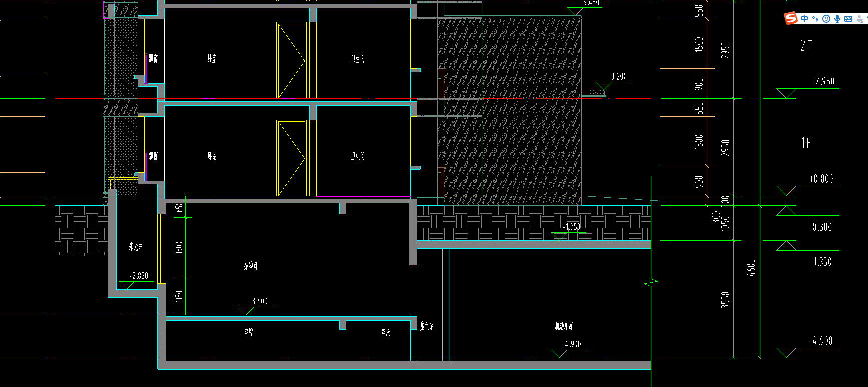868x387 pixels.
Task: Select the 采光井 room label
Action: click(136, 246)
